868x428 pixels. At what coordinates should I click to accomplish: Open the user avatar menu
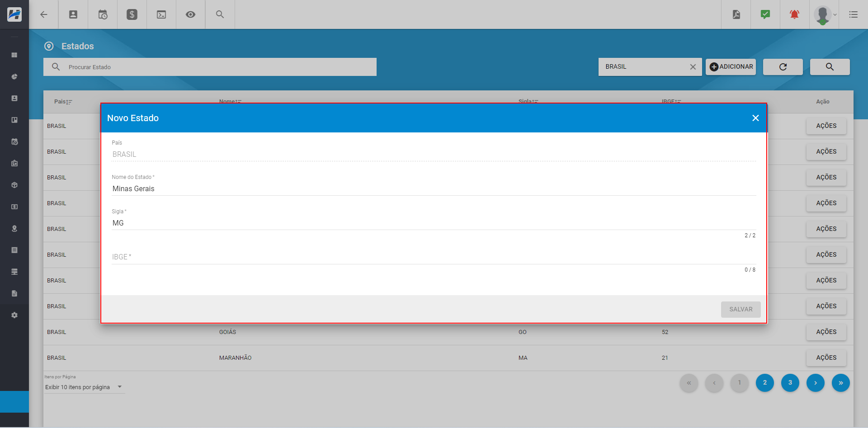pyautogui.click(x=825, y=14)
